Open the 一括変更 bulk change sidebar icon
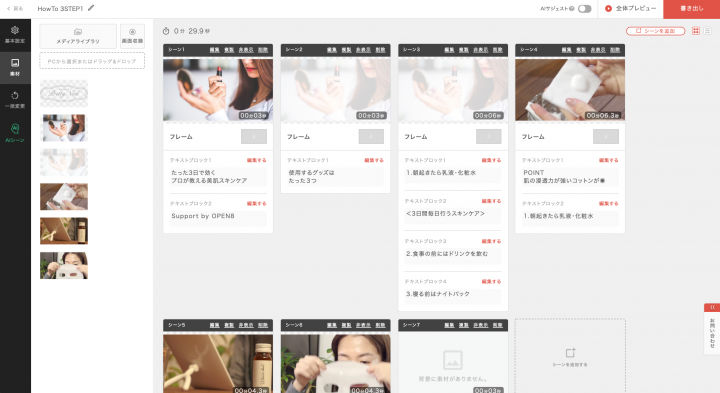Screen dimensions: 720x393 point(15,100)
